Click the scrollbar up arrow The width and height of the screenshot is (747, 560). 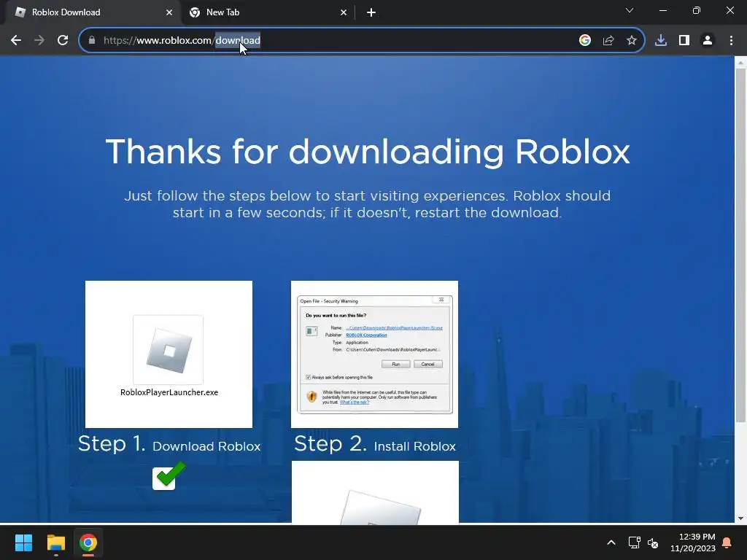(x=740, y=62)
